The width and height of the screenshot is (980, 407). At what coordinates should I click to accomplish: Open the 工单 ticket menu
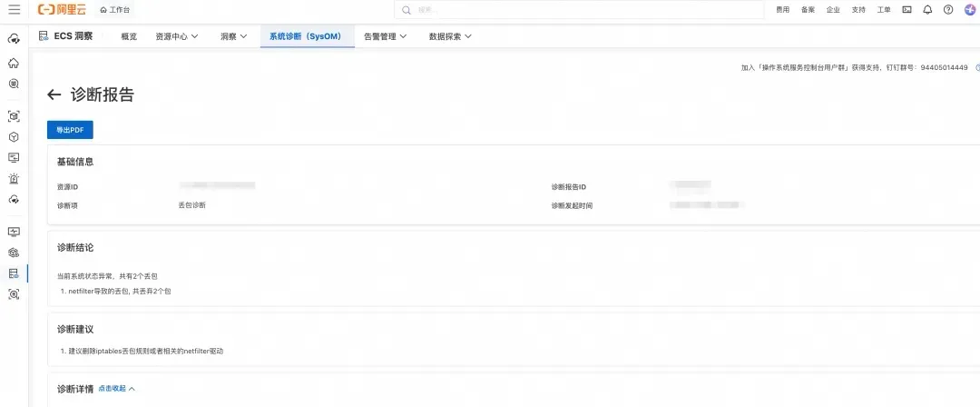point(884,10)
